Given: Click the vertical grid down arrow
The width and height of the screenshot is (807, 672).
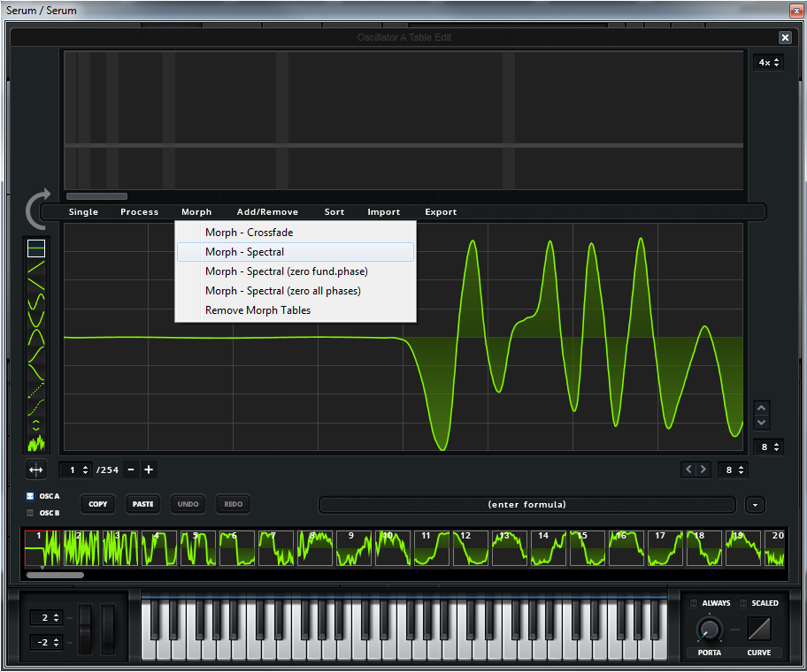Looking at the screenshot, I should click(x=761, y=422).
